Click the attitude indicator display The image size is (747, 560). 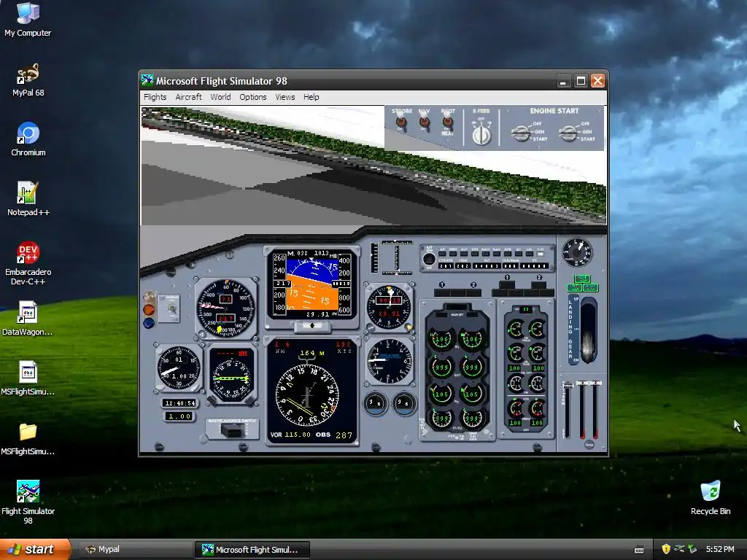click(312, 284)
